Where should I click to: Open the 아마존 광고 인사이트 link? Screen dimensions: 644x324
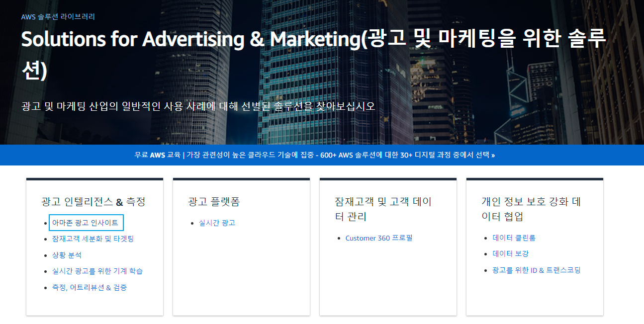[x=85, y=223]
